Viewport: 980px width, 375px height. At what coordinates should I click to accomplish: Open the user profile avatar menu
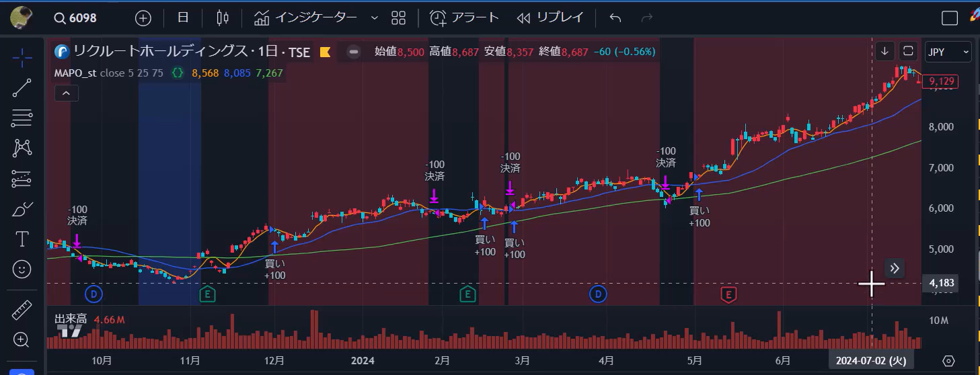tap(23, 17)
